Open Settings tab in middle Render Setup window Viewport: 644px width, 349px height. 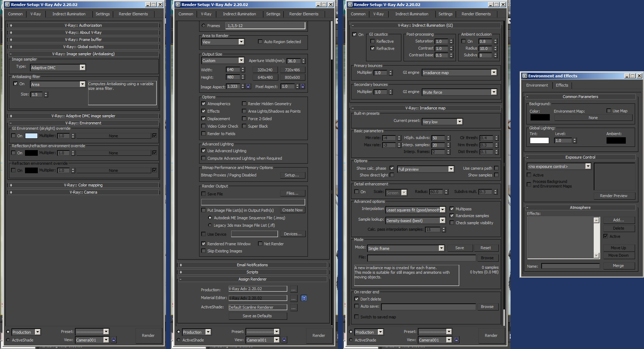tap(273, 14)
